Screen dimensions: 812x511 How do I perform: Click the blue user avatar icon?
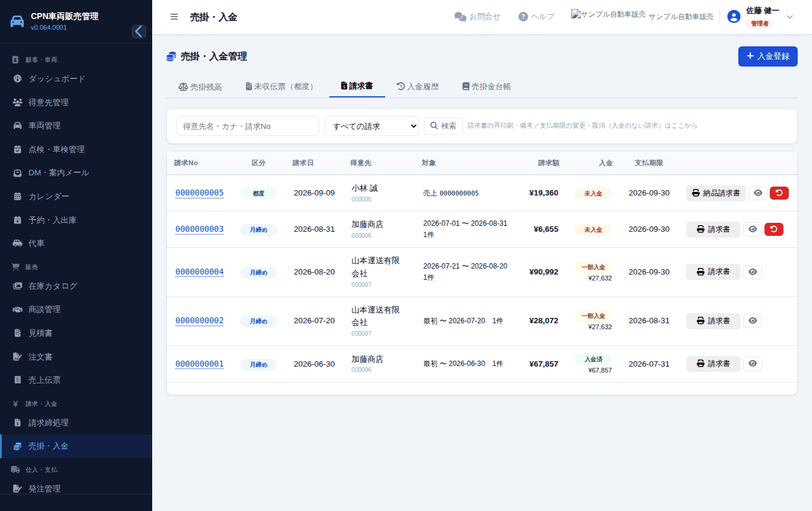734,17
